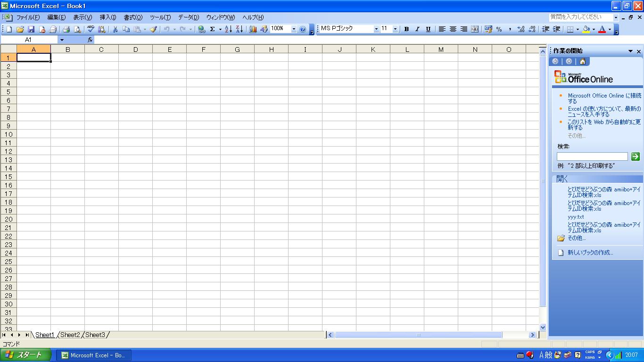Viewport: 644px width, 362px height.
Task: Switch to the Sheet2 tab
Action: pos(70,335)
